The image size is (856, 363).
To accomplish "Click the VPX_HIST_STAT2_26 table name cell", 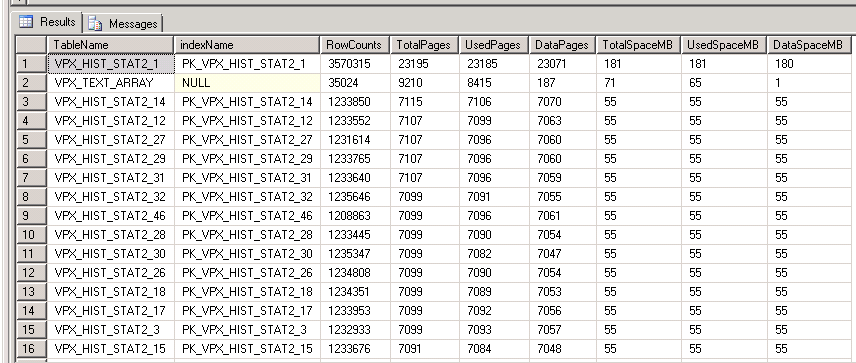I will pos(111,272).
